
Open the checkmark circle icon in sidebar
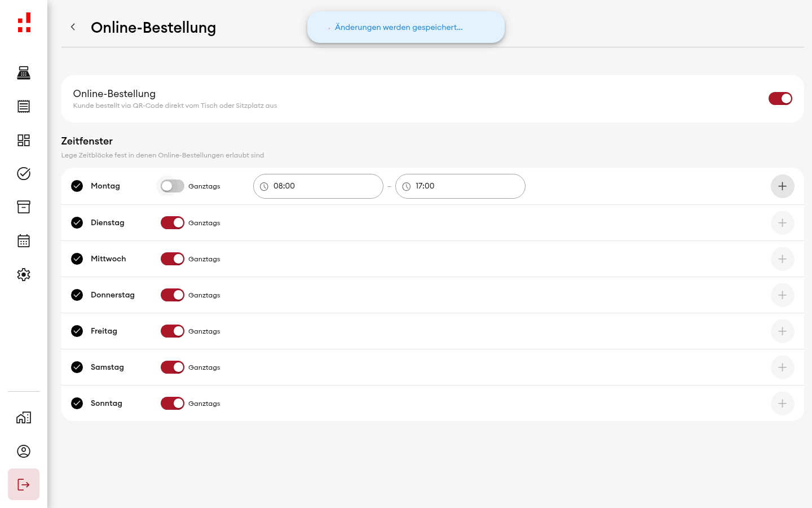coord(24,173)
